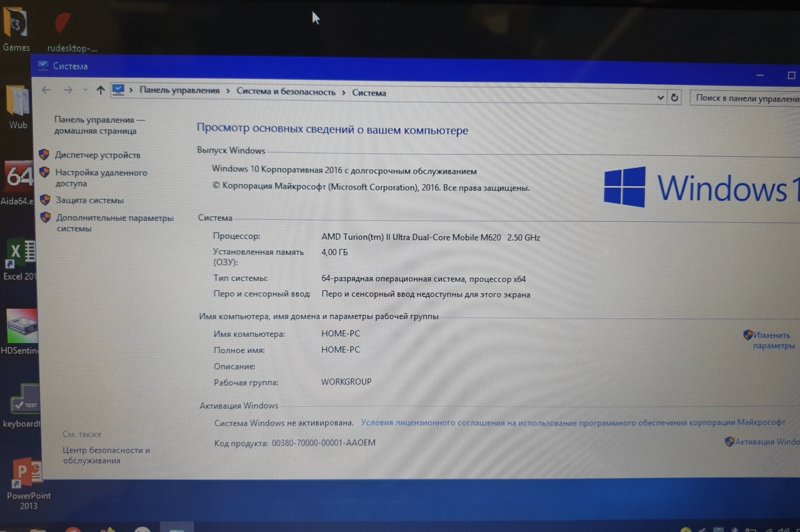Click the processor name AMD Turion II text
The image size is (800, 532).
(x=431, y=237)
